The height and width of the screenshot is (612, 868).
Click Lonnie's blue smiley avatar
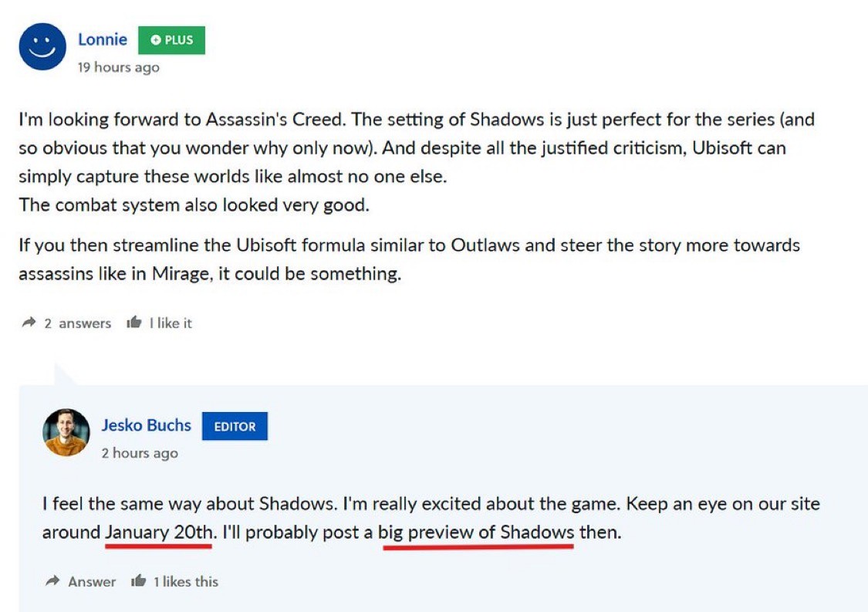click(x=42, y=47)
